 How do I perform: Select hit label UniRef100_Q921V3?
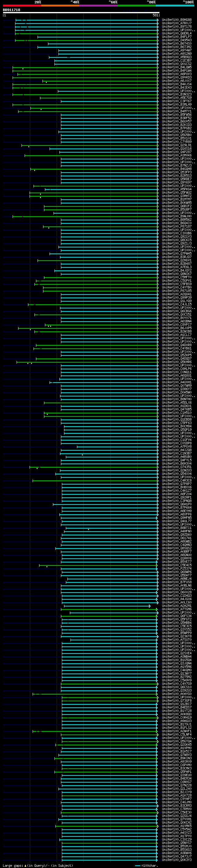coord(177,236)
